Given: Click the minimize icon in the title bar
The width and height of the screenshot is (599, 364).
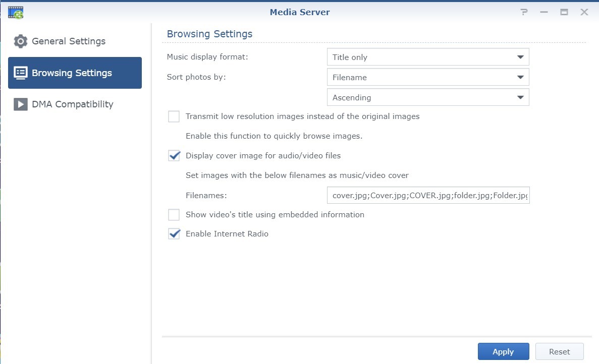Looking at the screenshot, I should pyautogui.click(x=544, y=12).
